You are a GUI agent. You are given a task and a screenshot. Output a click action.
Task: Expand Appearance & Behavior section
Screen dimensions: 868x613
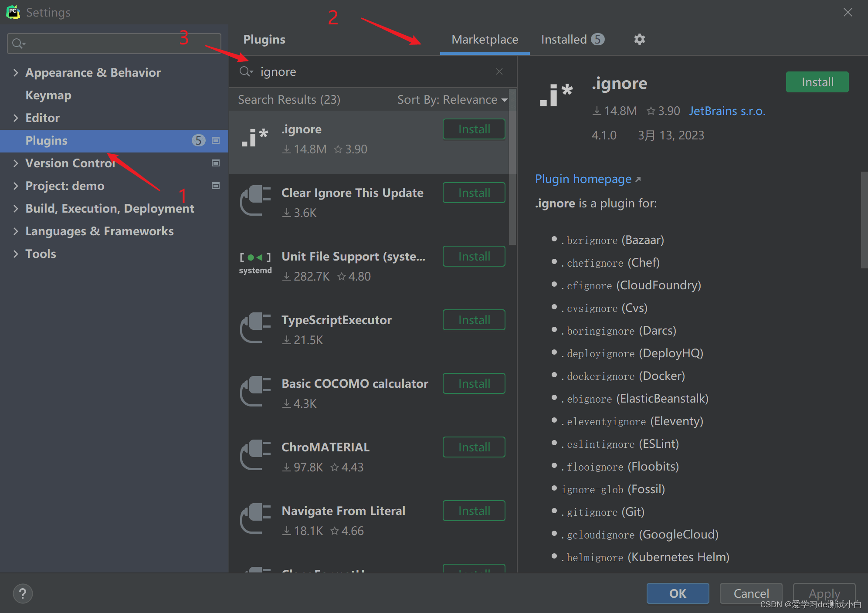16,72
